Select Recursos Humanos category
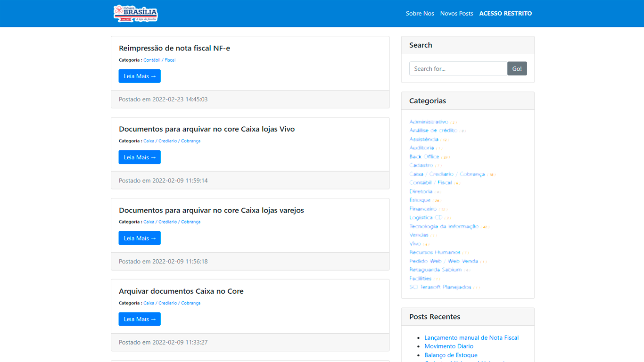The image size is (644, 362). tap(434, 253)
